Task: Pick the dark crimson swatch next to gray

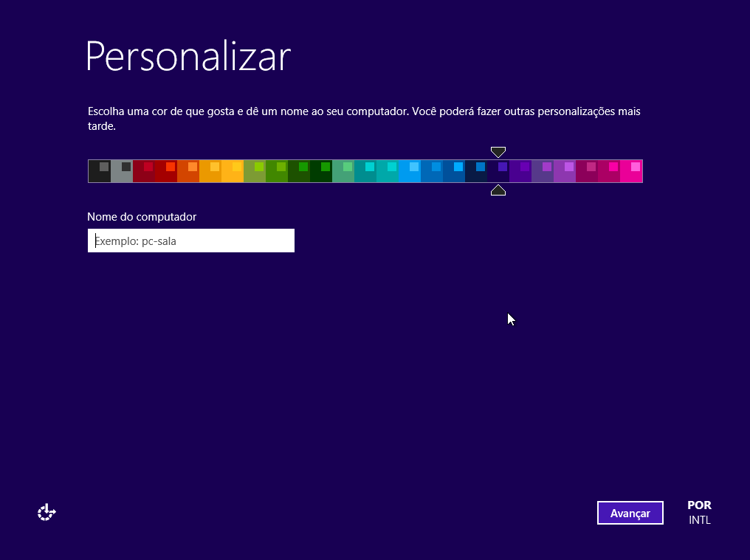Action: coord(143,171)
